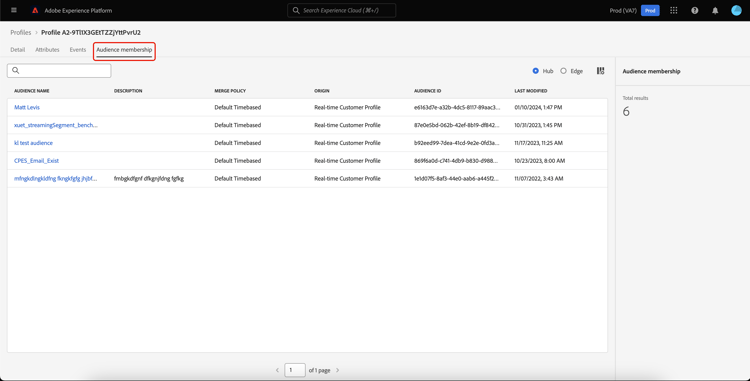Click the page number input box

295,370
